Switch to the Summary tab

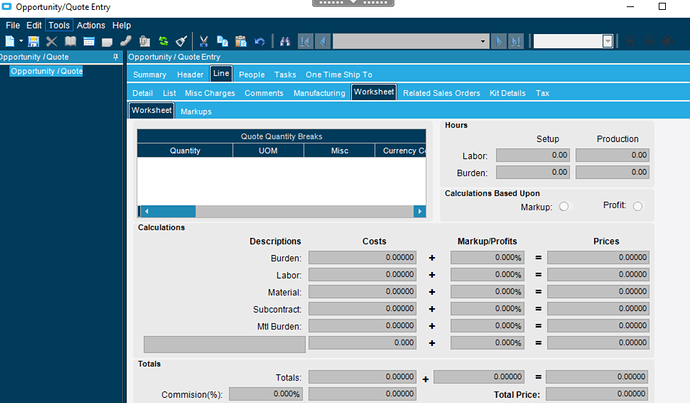point(150,75)
